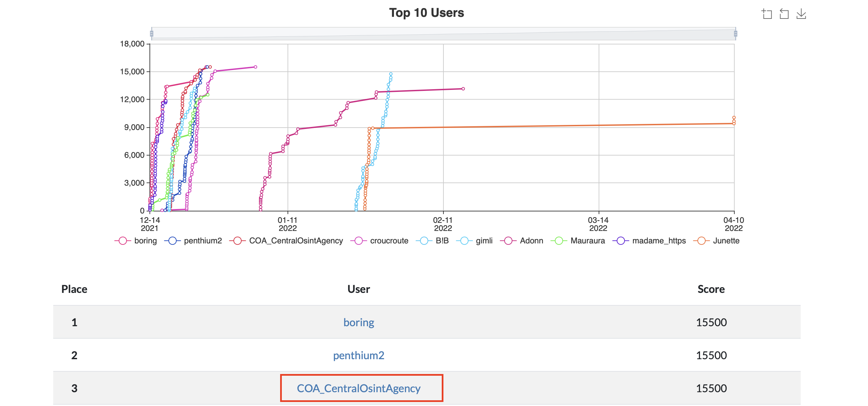
Task: Open COA_CentralOsintAgency profile link
Action: pyautogui.click(x=359, y=388)
